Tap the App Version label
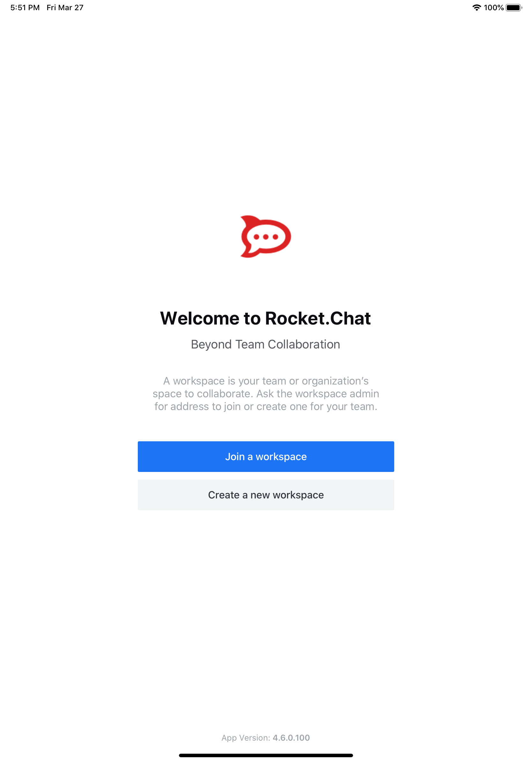Screen dimensions: 532x762 pyautogui.click(x=246, y=738)
